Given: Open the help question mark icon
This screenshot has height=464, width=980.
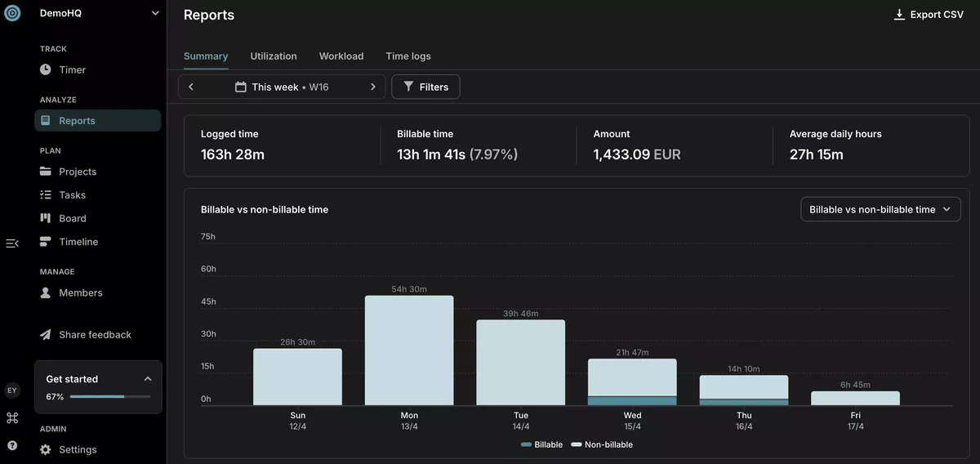Looking at the screenshot, I should [x=11, y=446].
